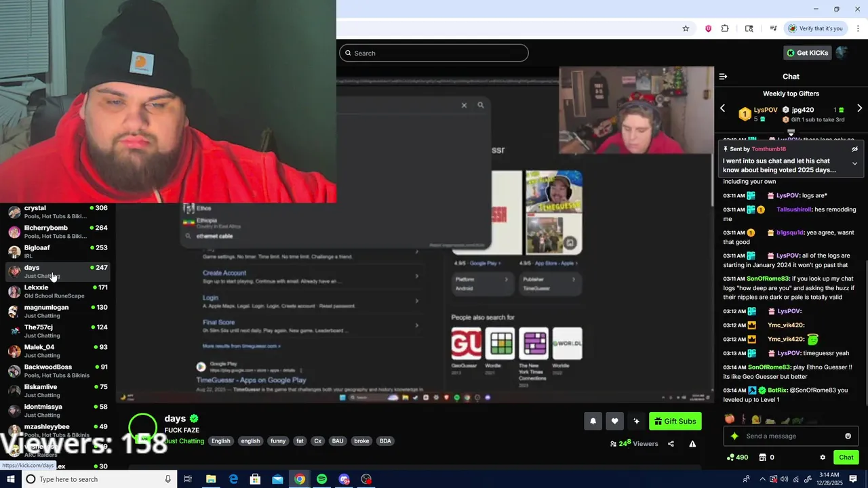Open the crystal channel in the sidebar
The image size is (868, 488).
57,212
